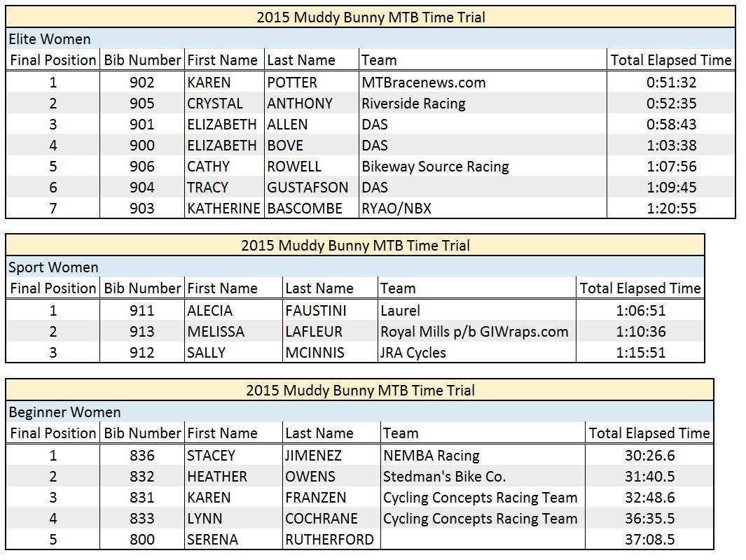Select the RUTHERFORD last name cell
Screen dimensions: 746x560
(329, 540)
